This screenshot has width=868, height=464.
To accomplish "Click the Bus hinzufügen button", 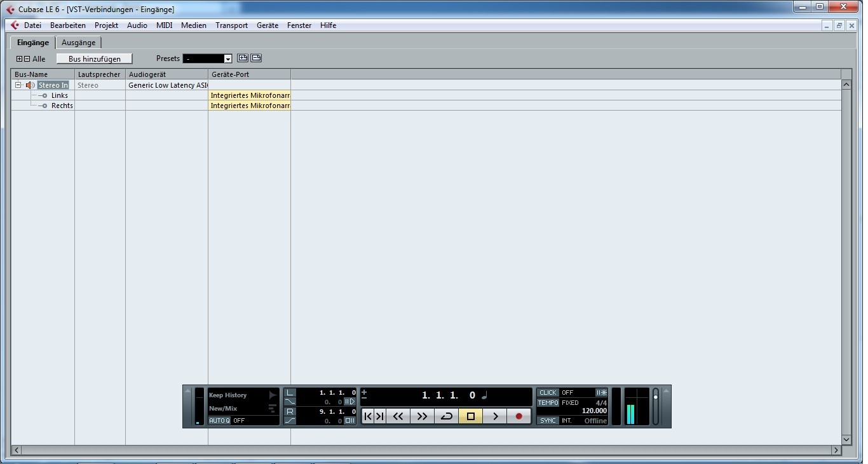I will click(95, 58).
